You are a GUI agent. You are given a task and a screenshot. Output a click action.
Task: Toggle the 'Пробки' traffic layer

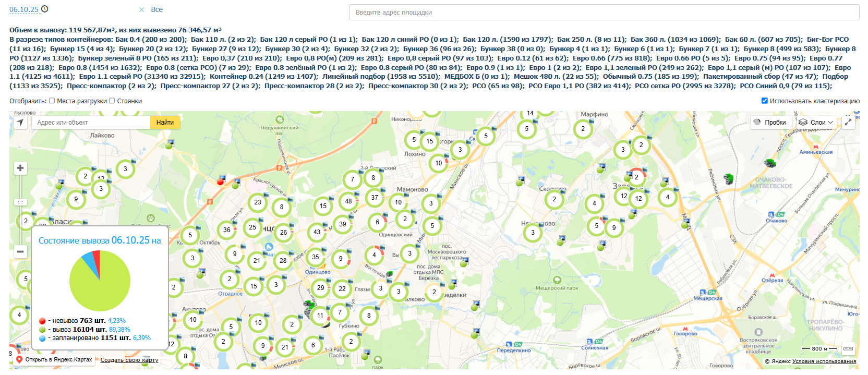click(x=770, y=122)
